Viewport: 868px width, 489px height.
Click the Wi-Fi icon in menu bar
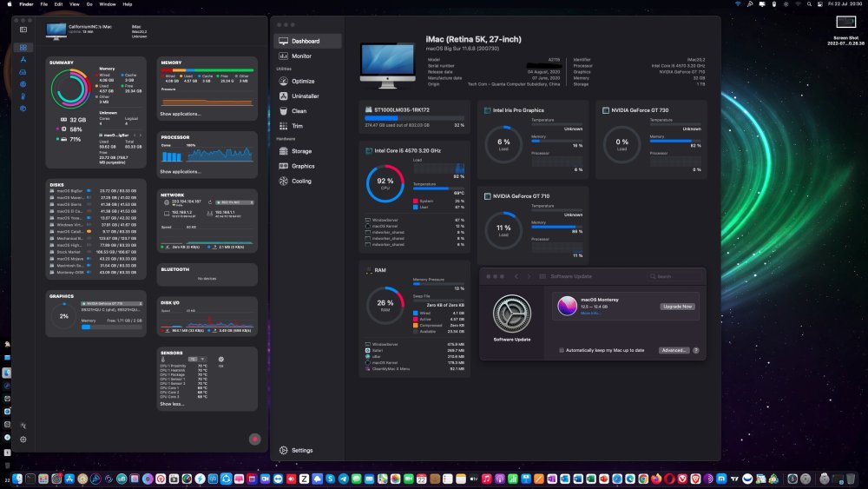[x=738, y=3]
